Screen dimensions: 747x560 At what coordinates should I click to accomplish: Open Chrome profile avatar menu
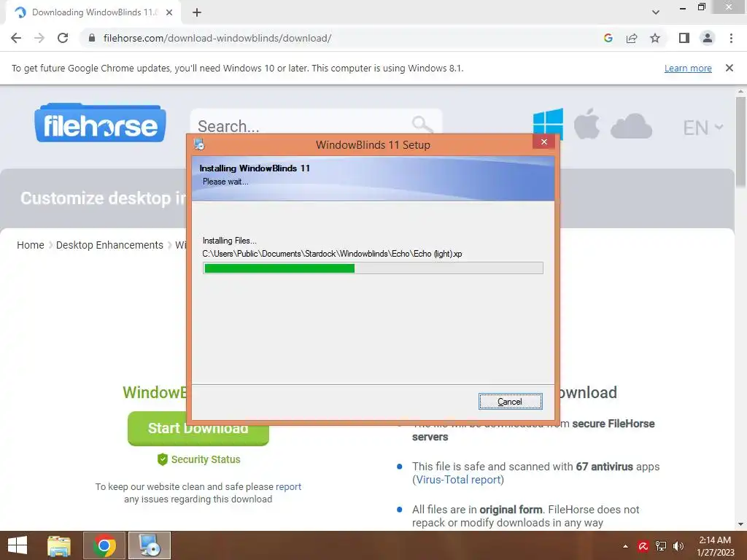tap(708, 38)
